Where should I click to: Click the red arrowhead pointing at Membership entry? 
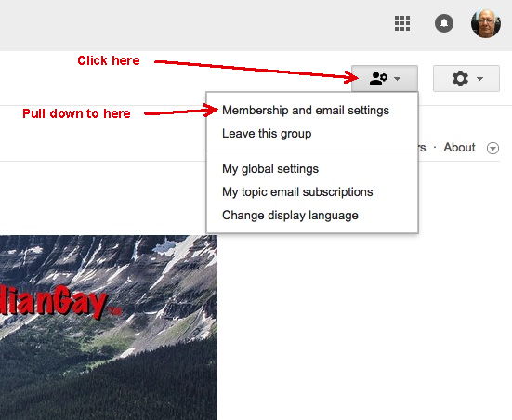(210, 110)
